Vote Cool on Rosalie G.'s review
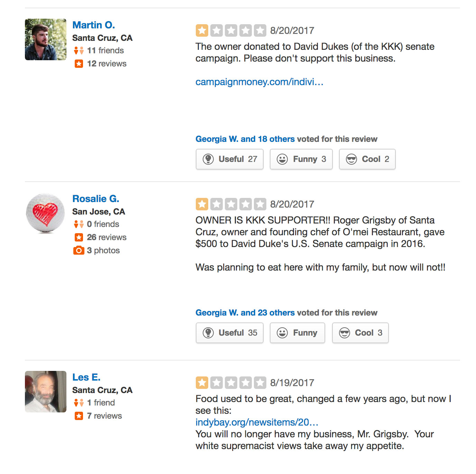Image resolution: width=476 pixels, height=474 pixels. pos(360,333)
